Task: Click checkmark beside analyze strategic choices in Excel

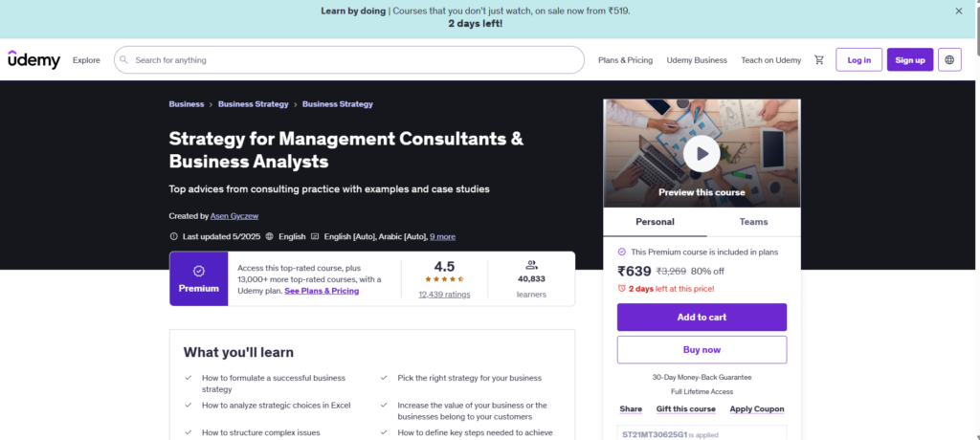Action: point(189,405)
